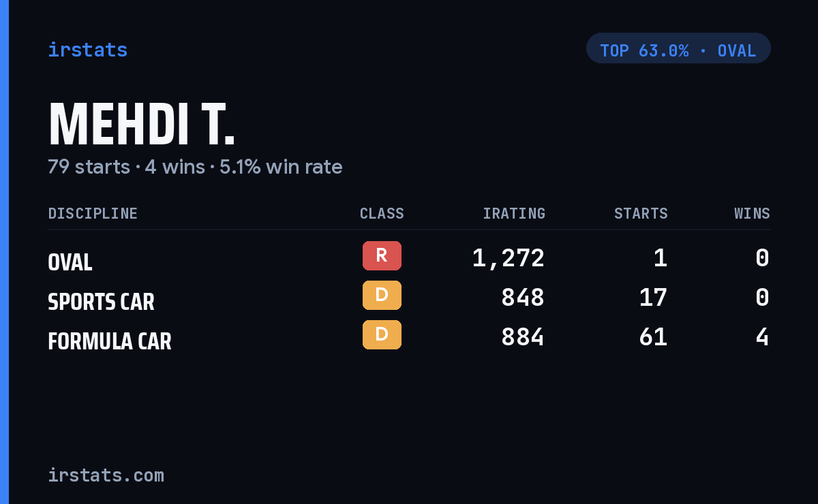Click the irstats logo text
This screenshot has height=504, width=818.
tap(87, 50)
